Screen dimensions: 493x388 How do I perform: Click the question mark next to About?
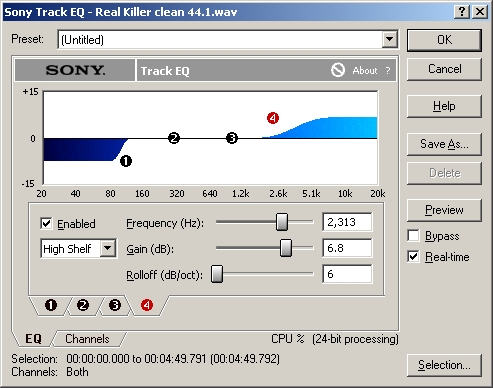coord(388,71)
